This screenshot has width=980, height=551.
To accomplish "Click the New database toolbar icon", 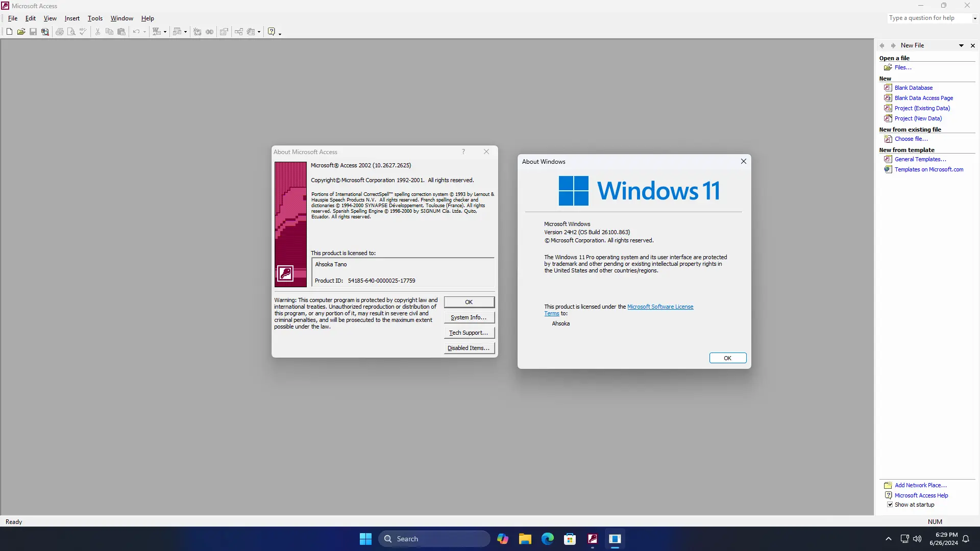I will point(9,32).
